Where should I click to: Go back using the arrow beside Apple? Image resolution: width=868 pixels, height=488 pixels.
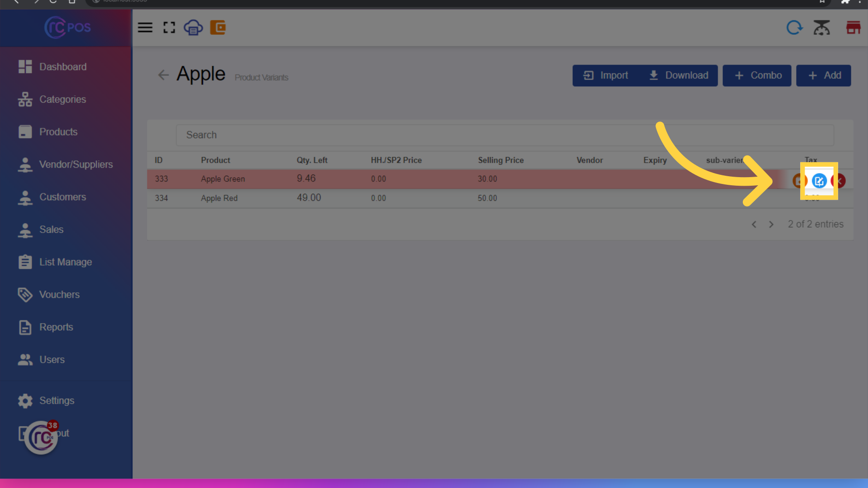163,75
